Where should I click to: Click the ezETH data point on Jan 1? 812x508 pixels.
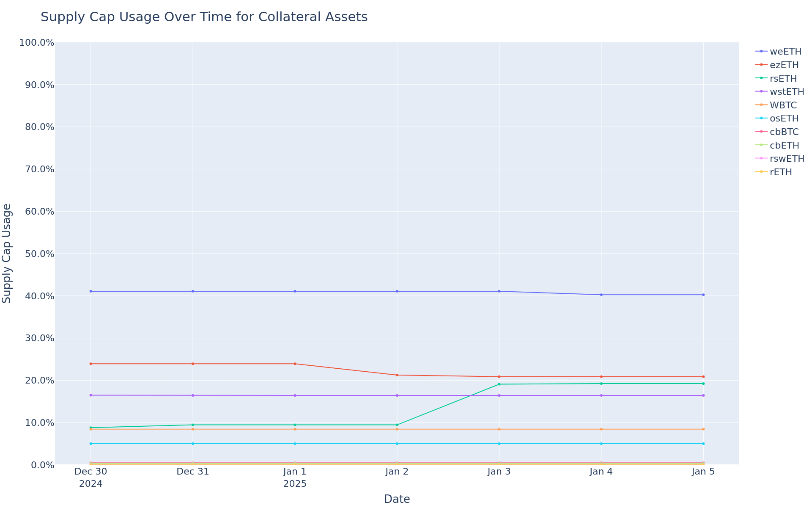(x=295, y=364)
